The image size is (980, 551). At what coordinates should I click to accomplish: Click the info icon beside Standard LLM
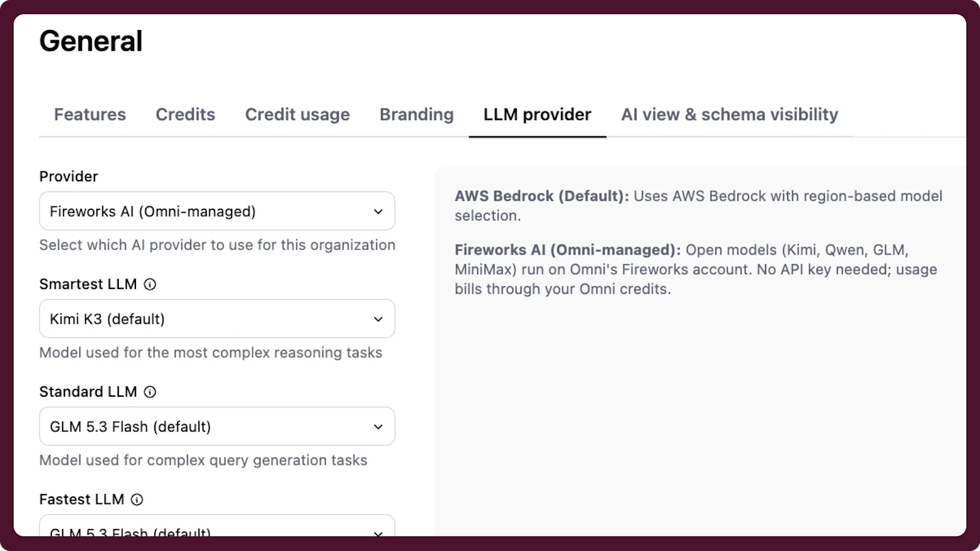click(150, 392)
